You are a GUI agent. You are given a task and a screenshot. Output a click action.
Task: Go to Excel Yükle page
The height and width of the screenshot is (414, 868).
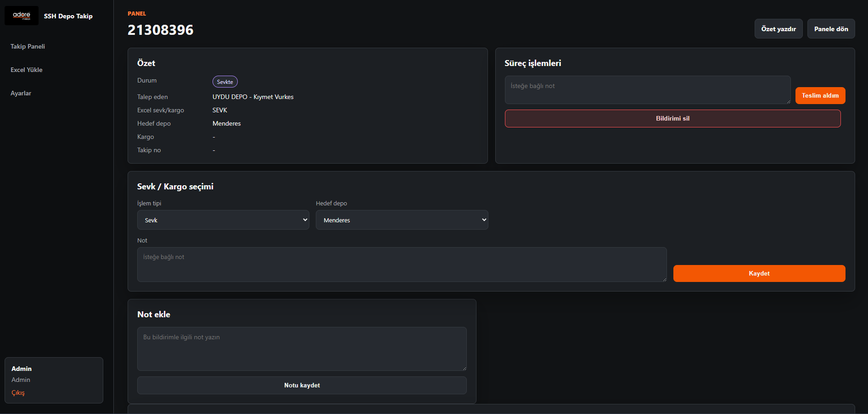(27, 70)
